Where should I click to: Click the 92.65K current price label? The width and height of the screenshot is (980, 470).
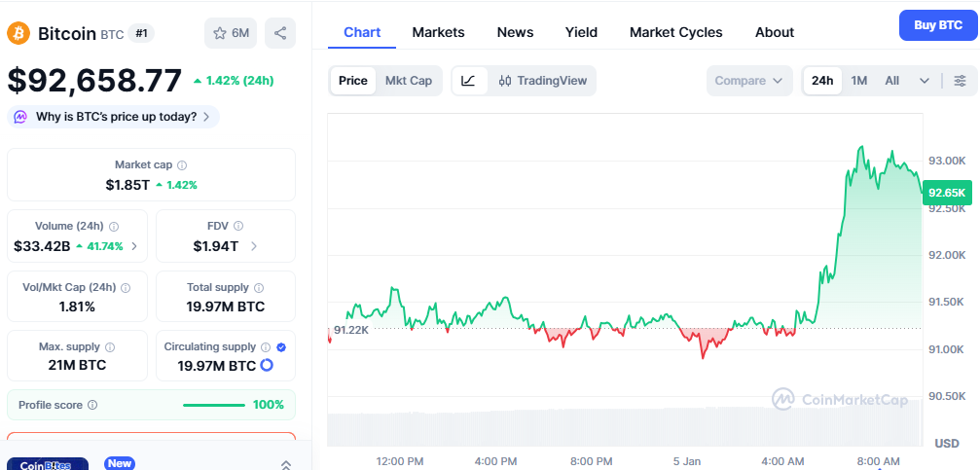click(x=948, y=193)
